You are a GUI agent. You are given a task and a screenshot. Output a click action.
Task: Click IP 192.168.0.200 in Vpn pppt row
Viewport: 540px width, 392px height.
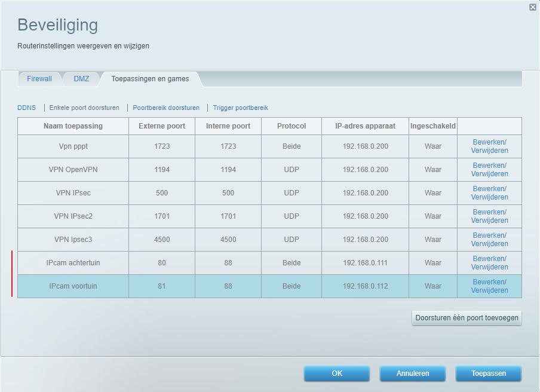365,146
